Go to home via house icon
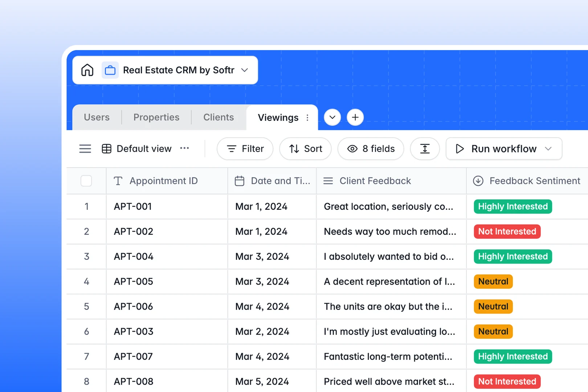The image size is (588, 392). coord(87,70)
